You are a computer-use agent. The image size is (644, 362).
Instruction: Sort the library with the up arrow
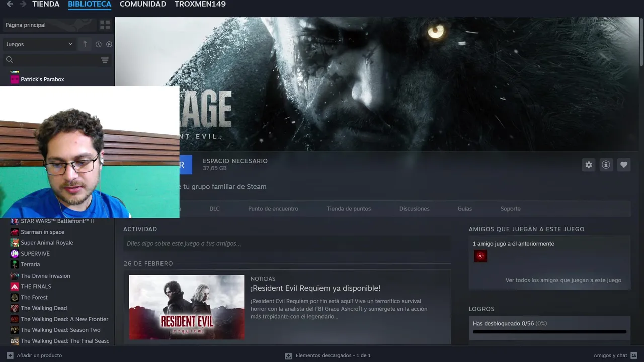[x=85, y=44]
